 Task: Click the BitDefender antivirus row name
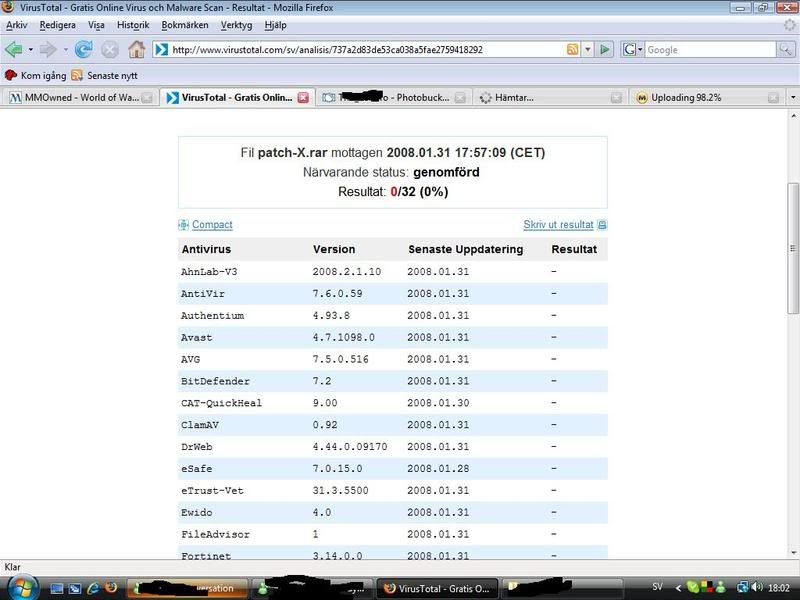click(x=215, y=381)
